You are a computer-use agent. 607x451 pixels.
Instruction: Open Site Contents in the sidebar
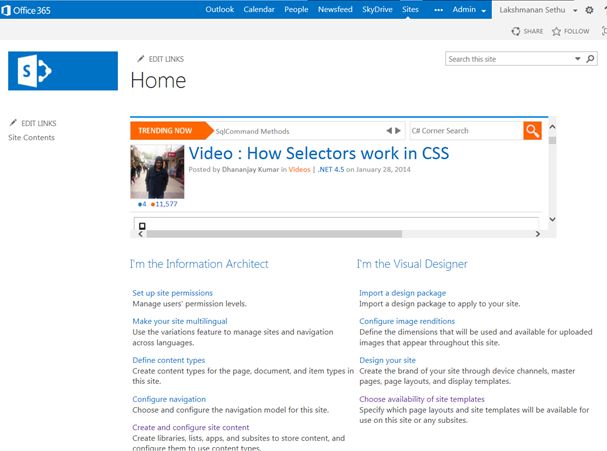pos(31,137)
